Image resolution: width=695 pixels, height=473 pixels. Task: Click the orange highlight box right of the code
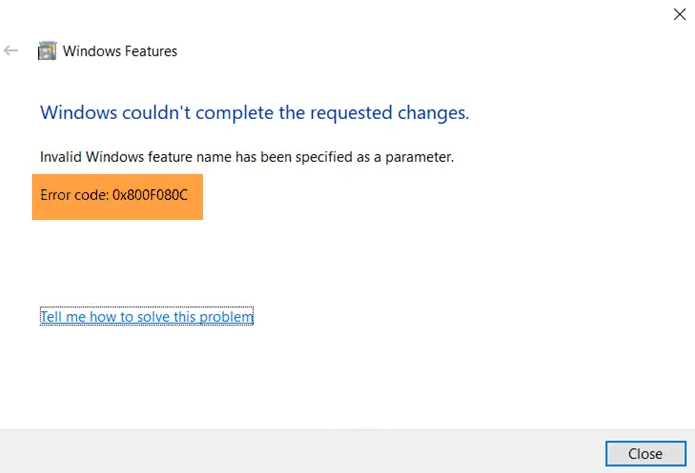pyautogui.click(x=196, y=193)
